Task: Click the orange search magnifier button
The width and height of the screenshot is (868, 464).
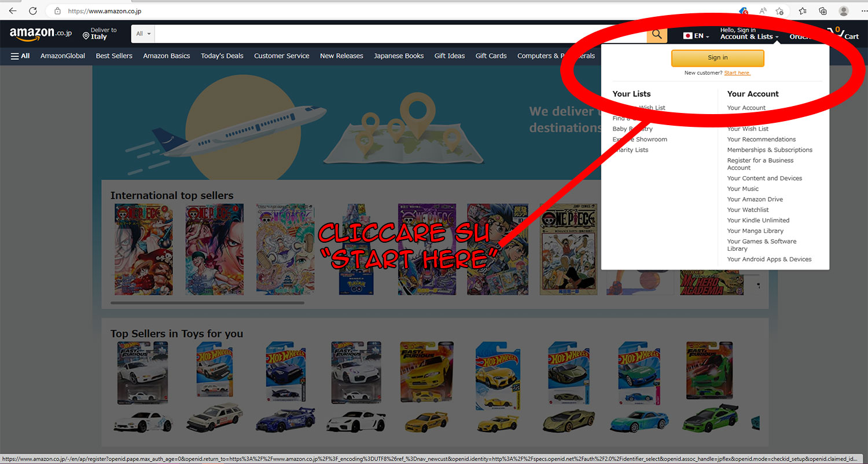Action: coord(657,34)
